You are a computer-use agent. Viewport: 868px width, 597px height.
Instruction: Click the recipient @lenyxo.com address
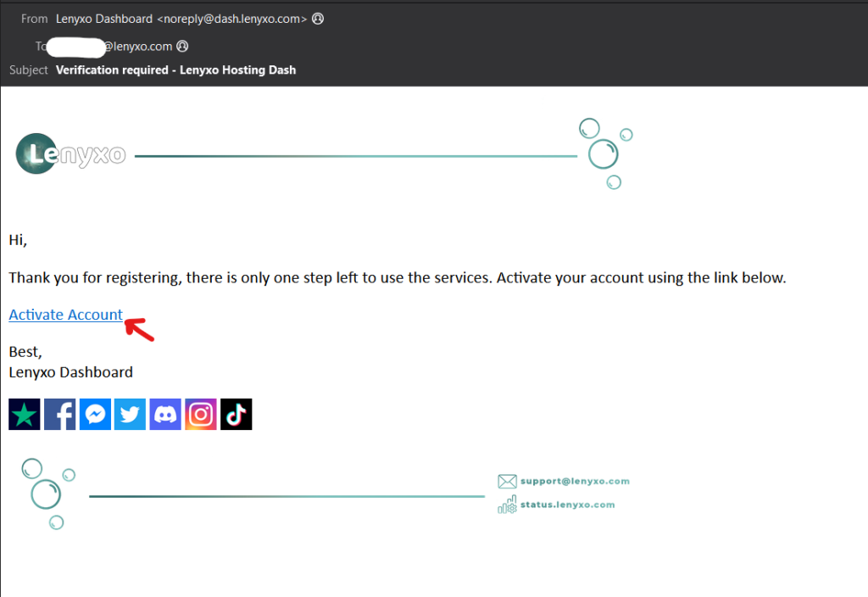[138, 47]
